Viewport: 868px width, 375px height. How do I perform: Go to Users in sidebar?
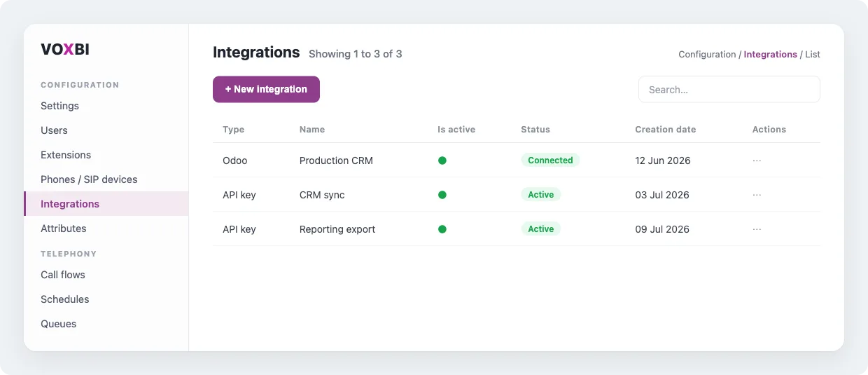click(106, 130)
